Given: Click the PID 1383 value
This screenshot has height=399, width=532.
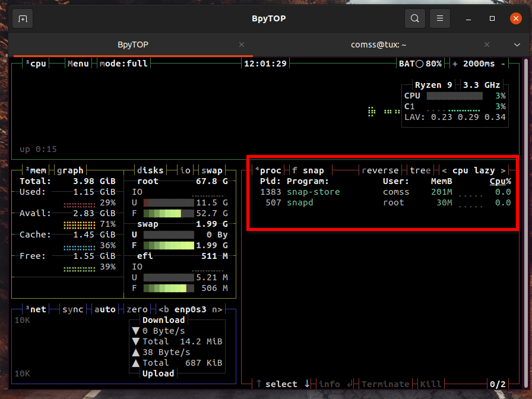Looking at the screenshot, I should (x=270, y=192).
